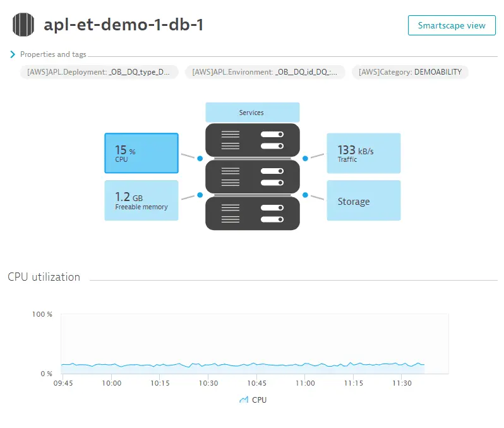Select the 133 kB/s Traffic tile
Screen dimensions: 504x428
[x=364, y=153]
